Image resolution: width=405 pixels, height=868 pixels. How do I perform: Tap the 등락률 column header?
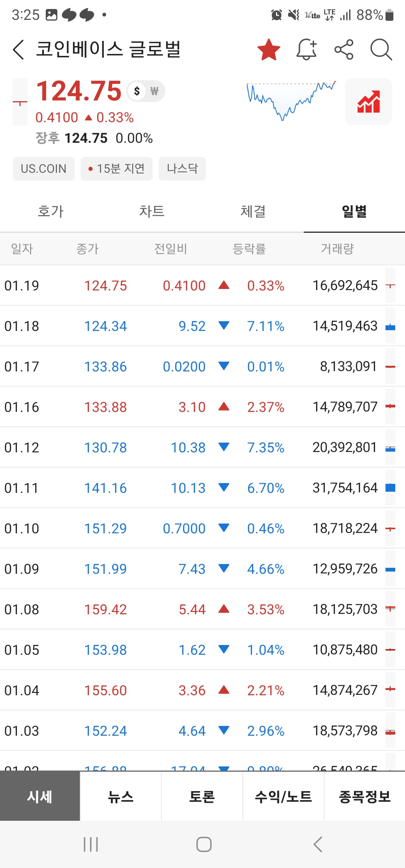(249, 248)
